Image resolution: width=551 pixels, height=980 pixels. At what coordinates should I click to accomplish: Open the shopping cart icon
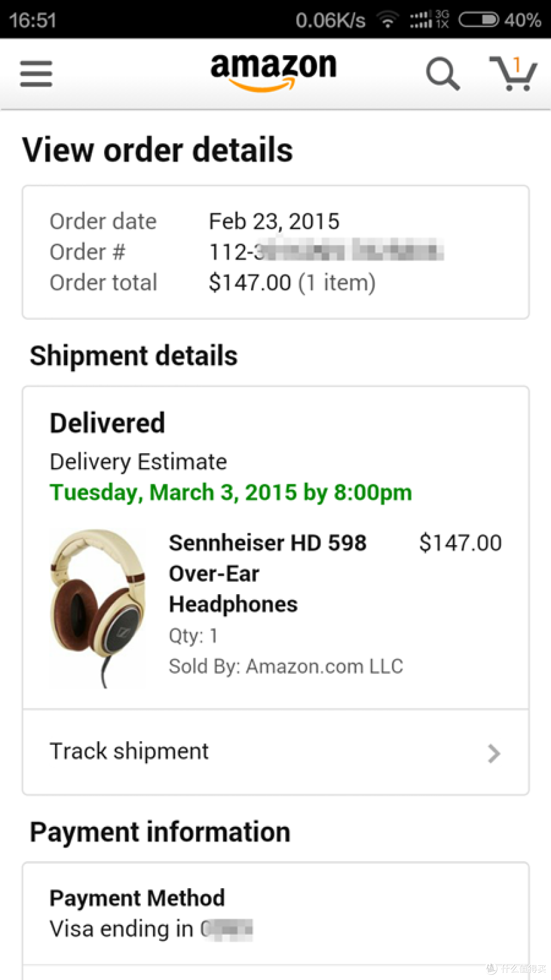(x=513, y=73)
